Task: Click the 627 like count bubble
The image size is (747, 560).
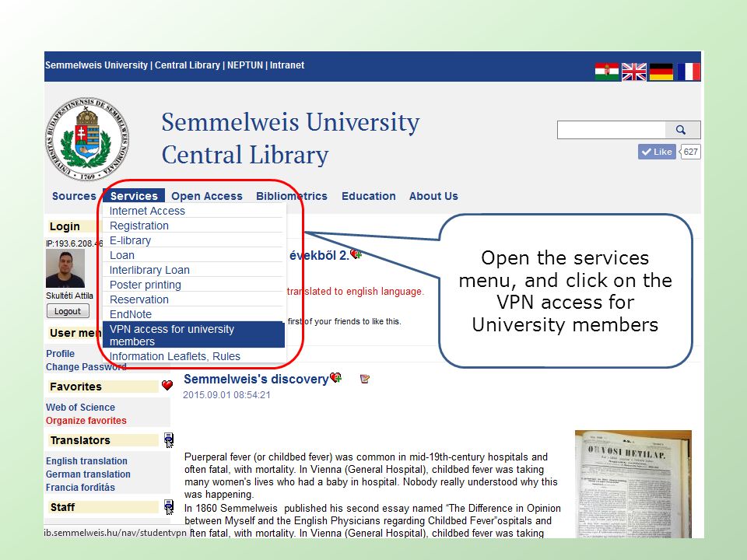Action: [690, 152]
